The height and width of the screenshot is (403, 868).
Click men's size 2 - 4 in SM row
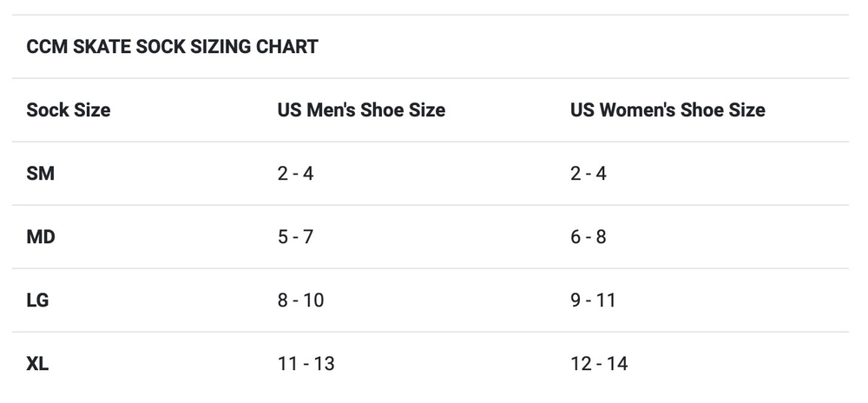click(x=295, y=174)
